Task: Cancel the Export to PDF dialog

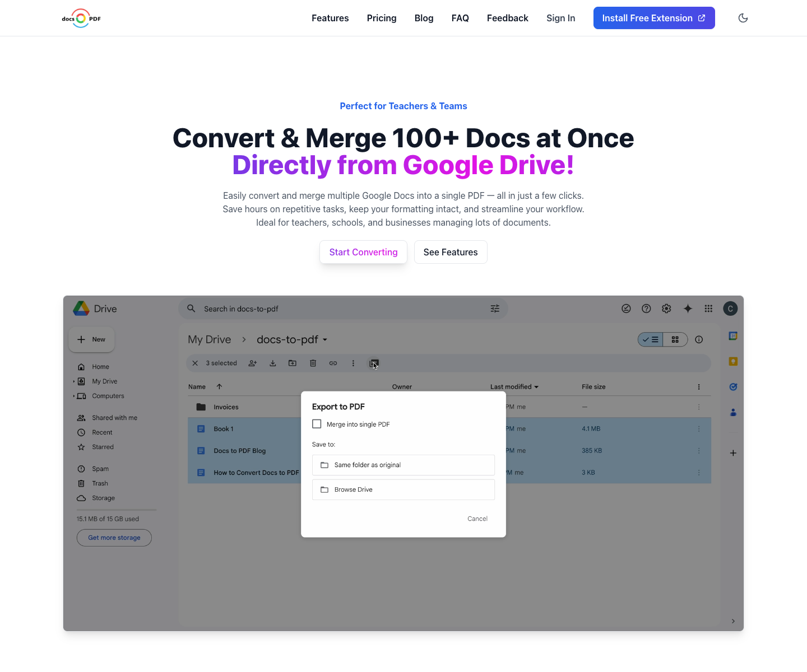Action: 477,519
